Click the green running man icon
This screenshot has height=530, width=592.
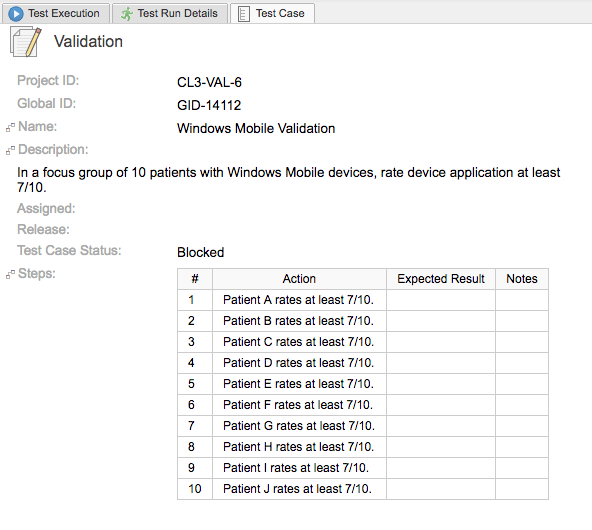[126, 14]
